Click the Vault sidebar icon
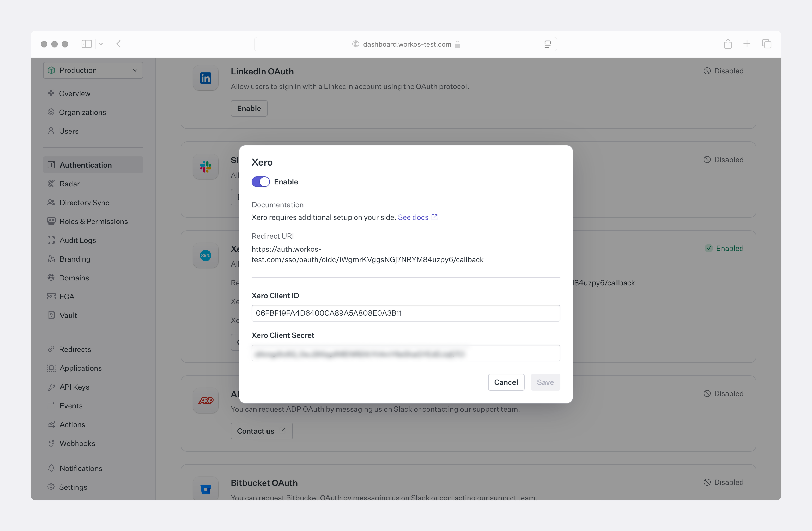The width and height of the screenshot is (812, 531). pyautogui.click(x=51, y=315)
